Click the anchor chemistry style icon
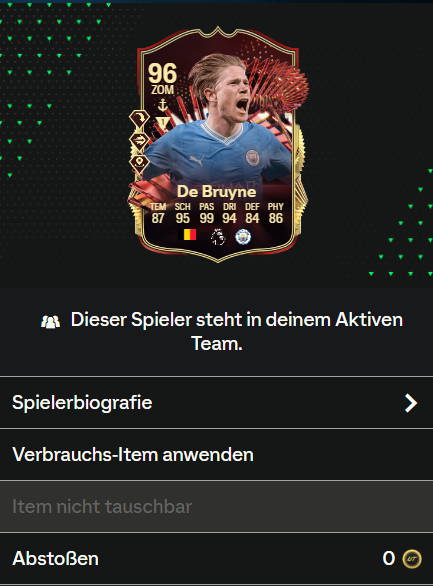This screenshot has height=586, width=433. 163,105
